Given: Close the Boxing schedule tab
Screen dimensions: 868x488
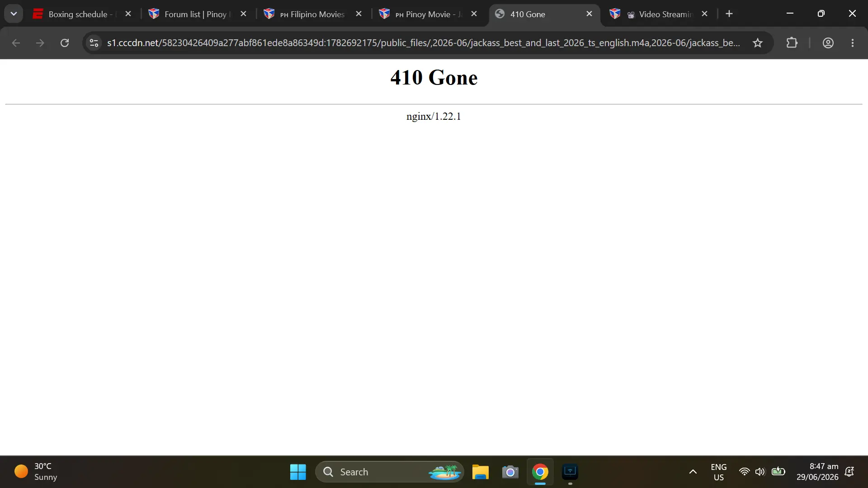Looking at the screenshot, I should click(128, 14).
